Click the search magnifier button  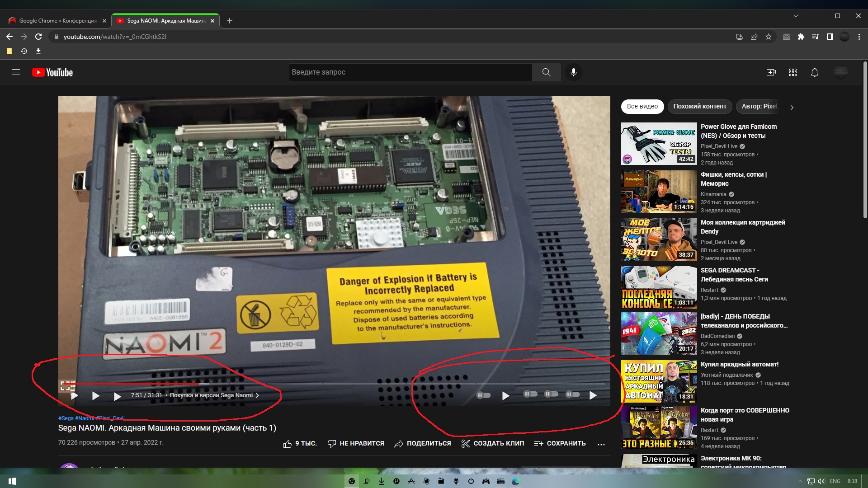[x=546, y=72]
